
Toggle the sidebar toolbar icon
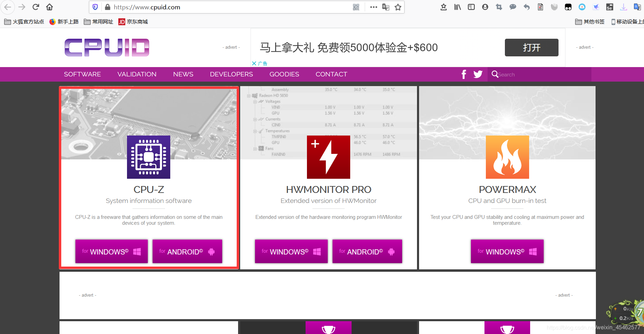(471, 7)
